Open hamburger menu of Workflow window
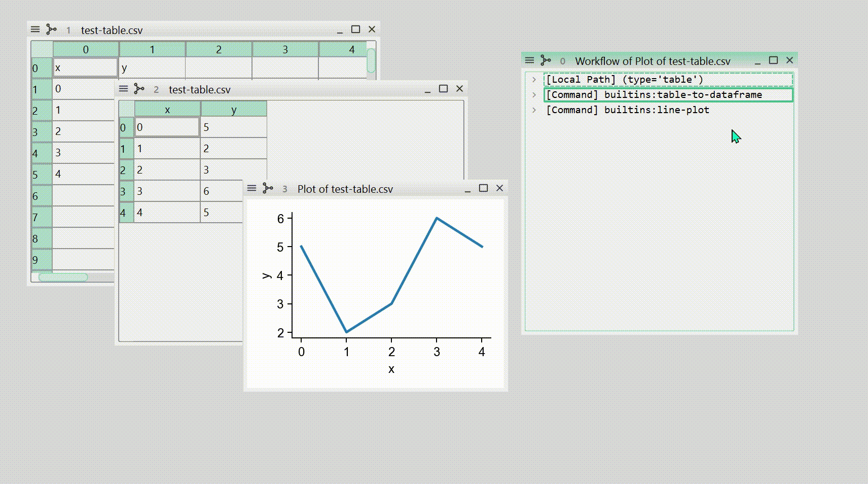Screen dimensions: 868x484 point(529,60)
